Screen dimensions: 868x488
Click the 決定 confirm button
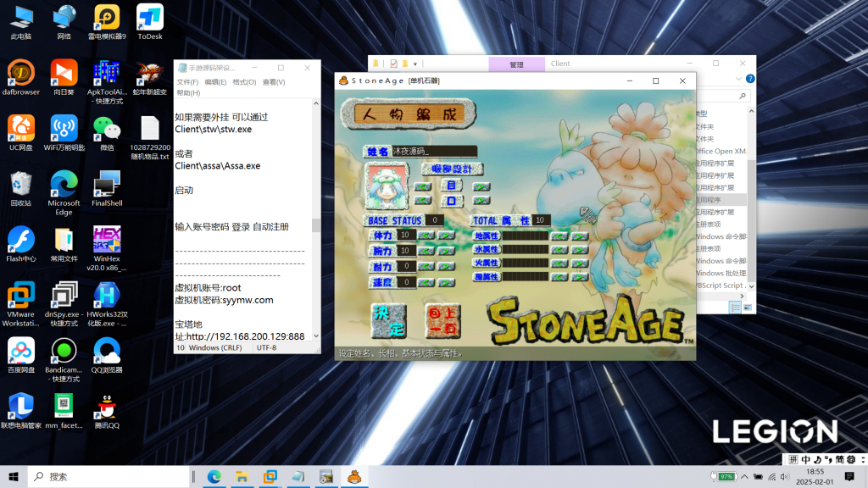390,320
